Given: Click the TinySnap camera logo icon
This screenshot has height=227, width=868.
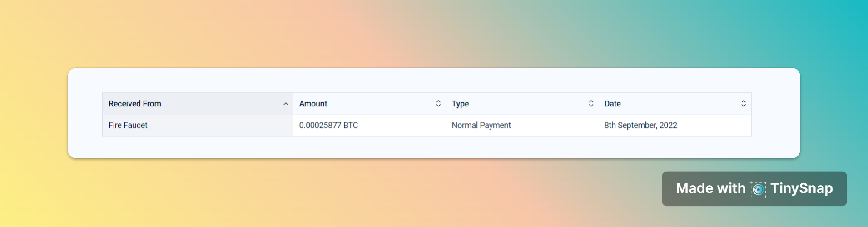Looking at the screenshot, I should [x=758, y=189].
